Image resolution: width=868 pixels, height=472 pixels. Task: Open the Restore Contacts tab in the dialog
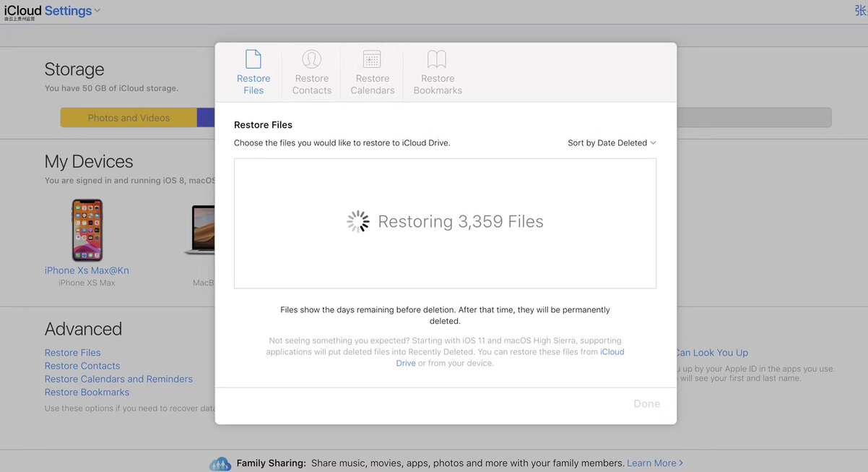point(312,72)
